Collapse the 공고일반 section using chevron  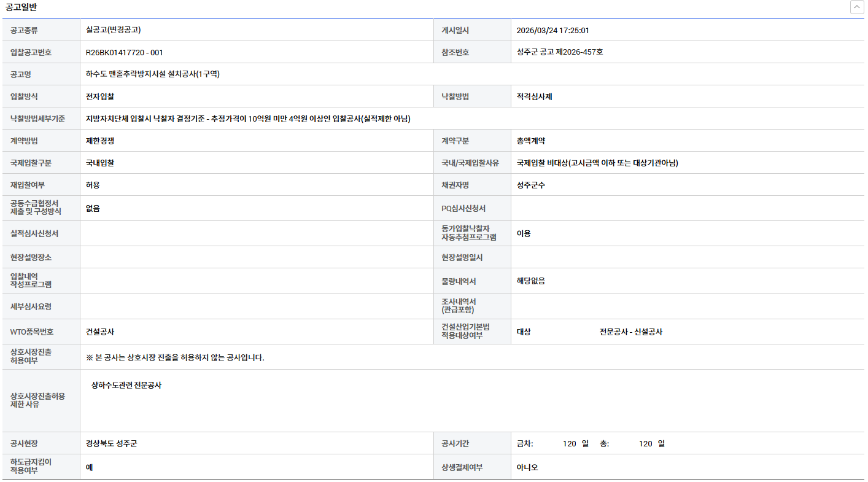(856, 7)
